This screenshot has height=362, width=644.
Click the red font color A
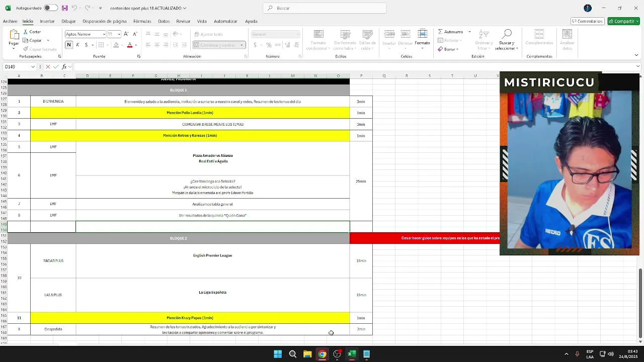pos(129,45)
